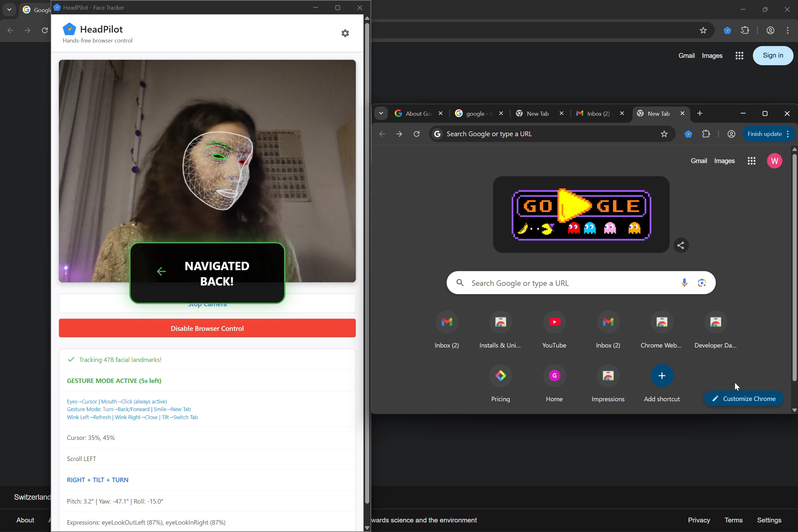Open background window tab search chevron
Viewport: 798px width, 532px height.
[9, 10]
